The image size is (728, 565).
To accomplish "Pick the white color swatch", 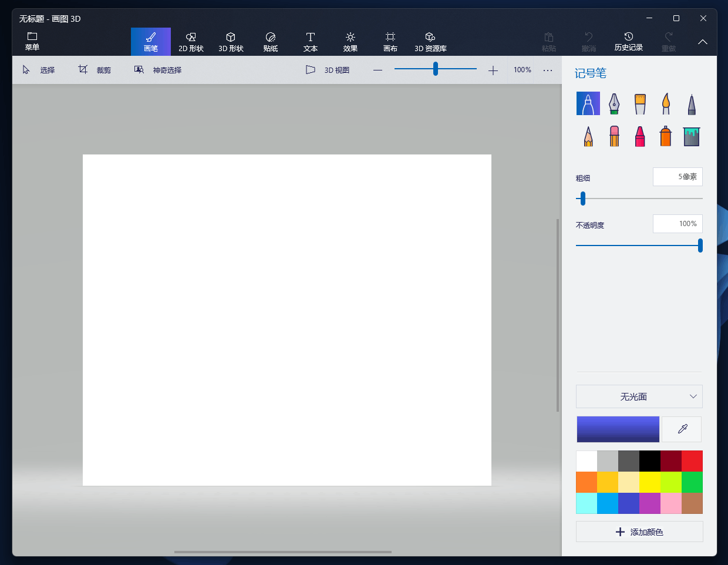I will 587,461.
